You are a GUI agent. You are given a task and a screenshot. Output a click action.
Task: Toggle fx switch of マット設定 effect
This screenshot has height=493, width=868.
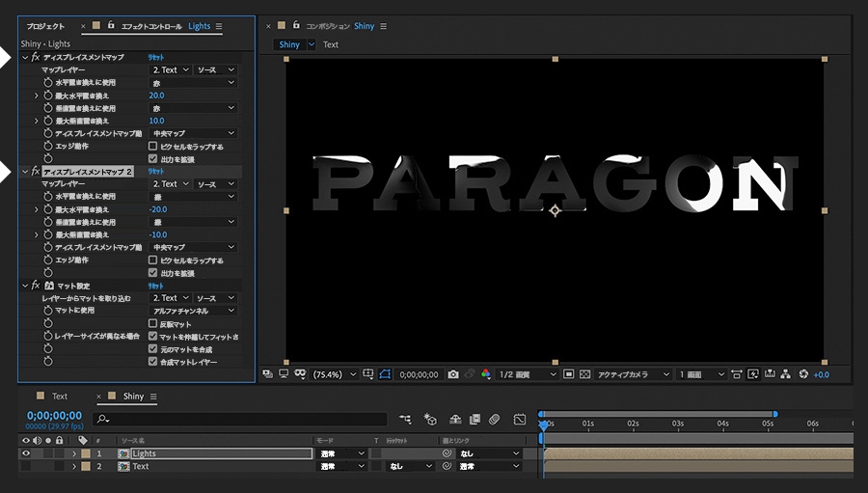(x=36, y=286)
